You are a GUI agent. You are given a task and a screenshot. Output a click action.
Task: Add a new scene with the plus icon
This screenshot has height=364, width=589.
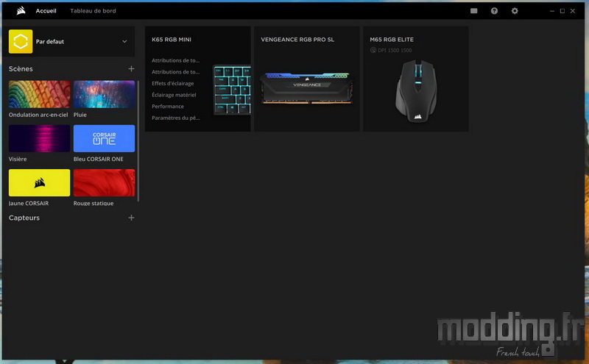click(131, 68)
